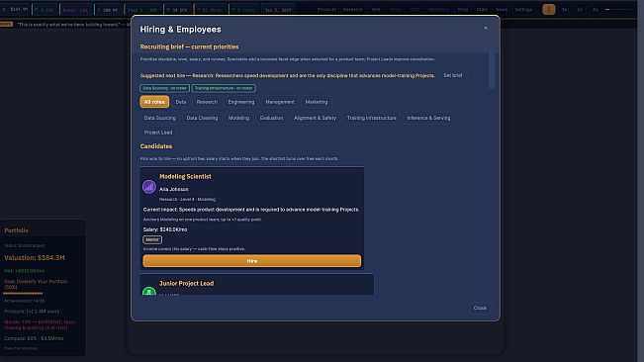Pick the Training Infrastructure specialty filter
The width and height of the screenshot is (644, 362).
(x=371, y=118)
